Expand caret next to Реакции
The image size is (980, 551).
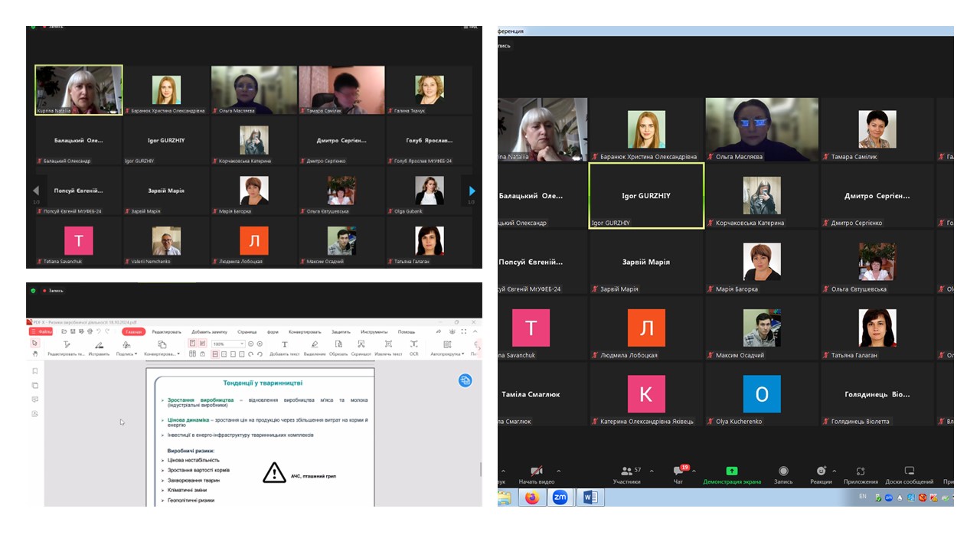click(x=834, y=471)
